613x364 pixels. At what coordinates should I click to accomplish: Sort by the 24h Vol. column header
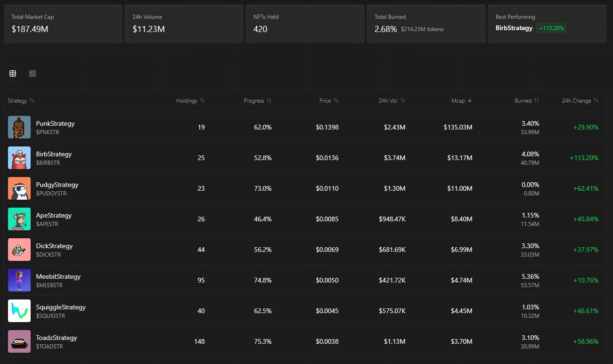(392, 101)
